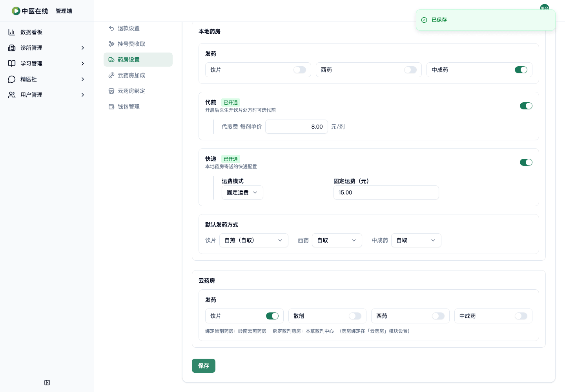Go to 数据看板 in the sidebar

(x=47, y=32)
